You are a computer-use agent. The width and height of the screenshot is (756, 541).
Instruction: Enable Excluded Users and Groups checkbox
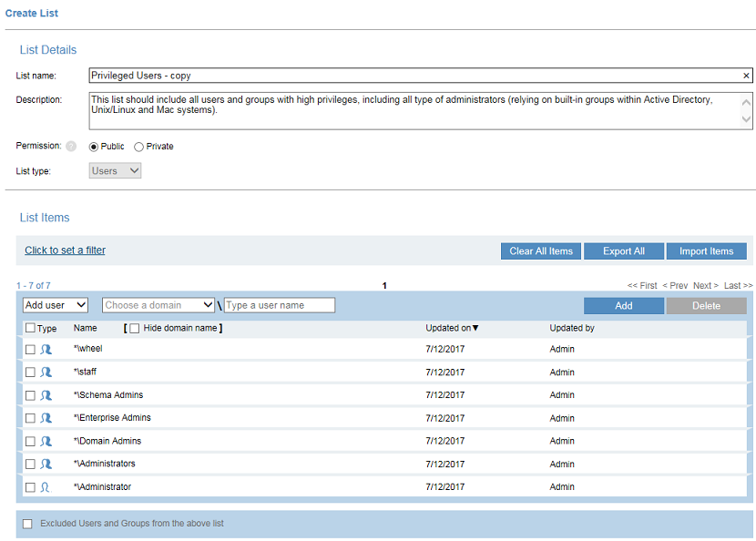pyautogui.click(x=27, y=524)
